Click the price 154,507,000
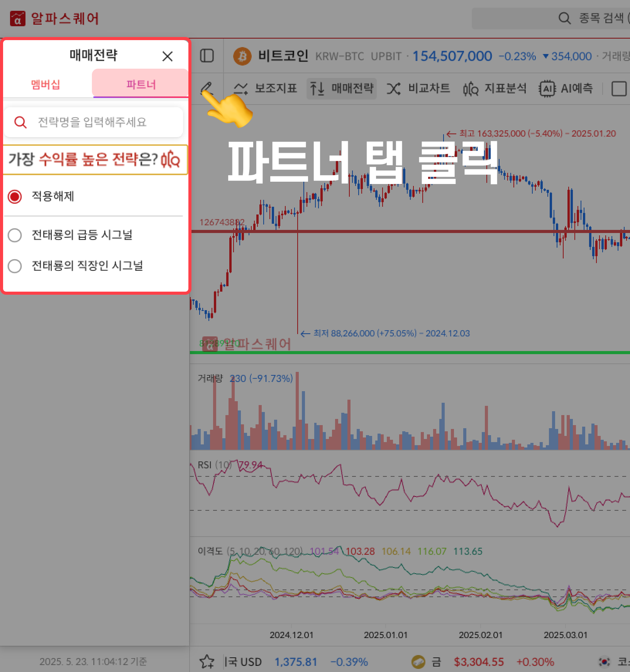This screenshot has height=672, width=630. 452,56
